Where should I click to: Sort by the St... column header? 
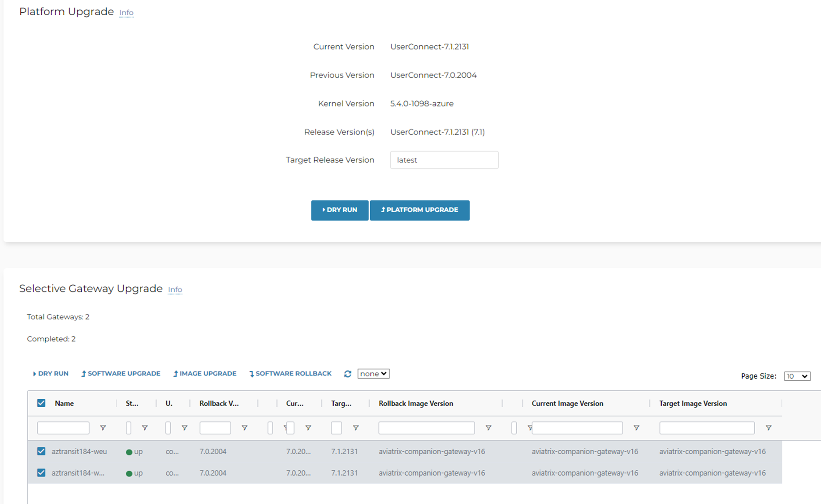[x=132, y=403]
